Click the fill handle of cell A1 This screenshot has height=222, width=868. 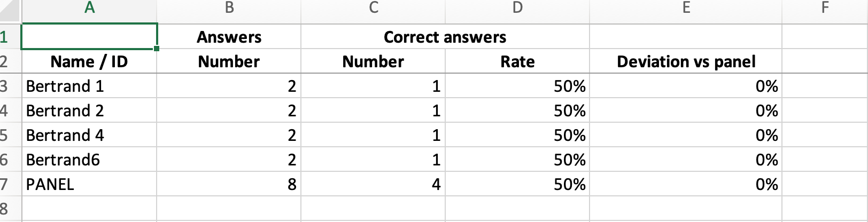click(x=156, y=49)
